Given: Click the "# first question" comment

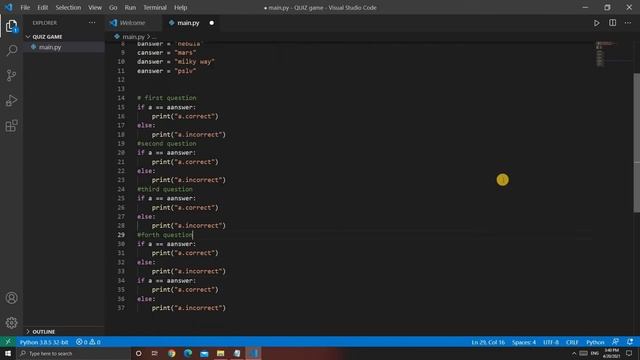Looking at the screenshot, I should pyautogui.click(x=167, y=98).
